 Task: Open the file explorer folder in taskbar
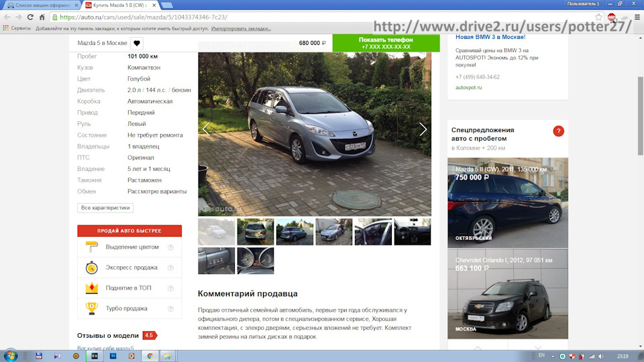(168, 356)
